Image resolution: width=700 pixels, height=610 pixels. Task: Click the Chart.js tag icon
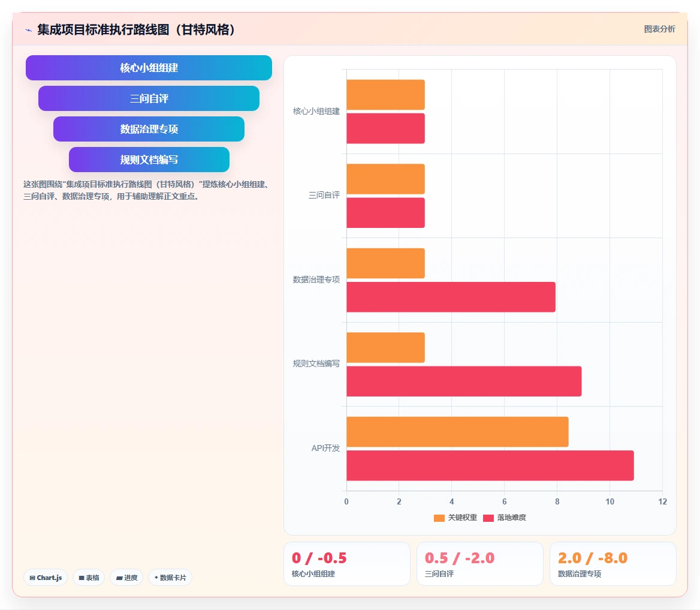[x=32, y=578]
